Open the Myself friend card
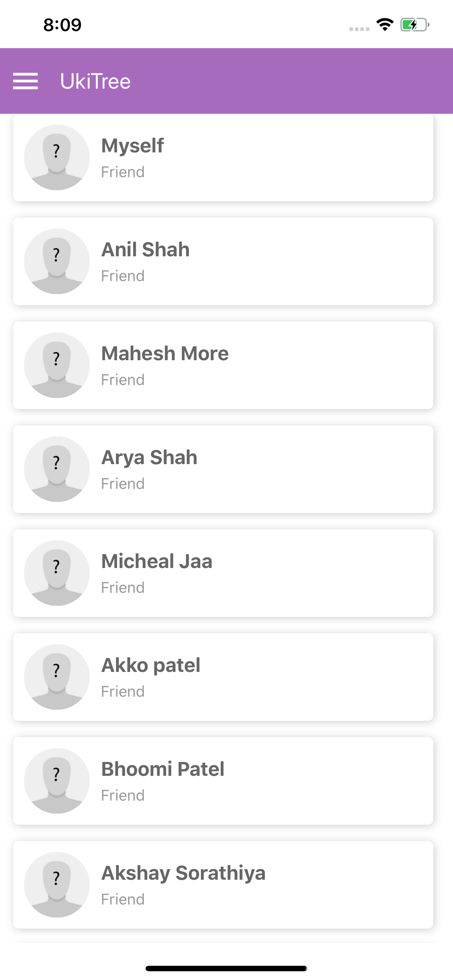 coord(223,157)
